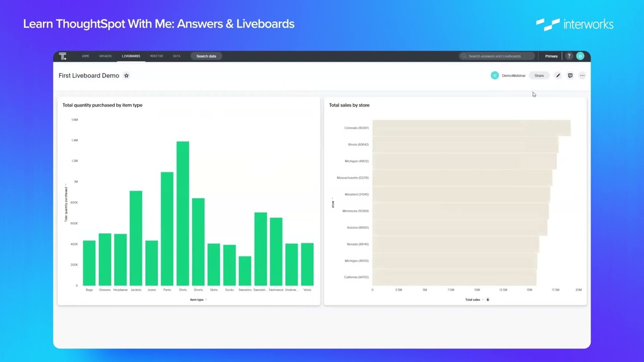Click the ThoughtSpot logo icon

(62, 56)
